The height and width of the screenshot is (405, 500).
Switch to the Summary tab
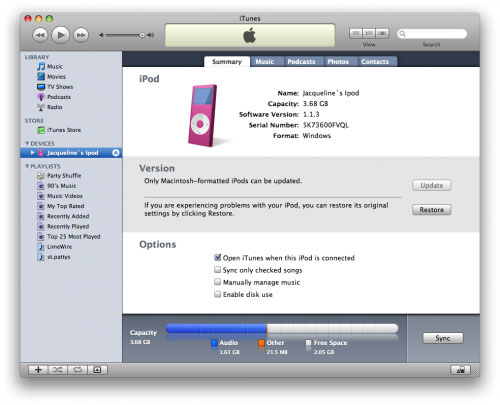227,62
